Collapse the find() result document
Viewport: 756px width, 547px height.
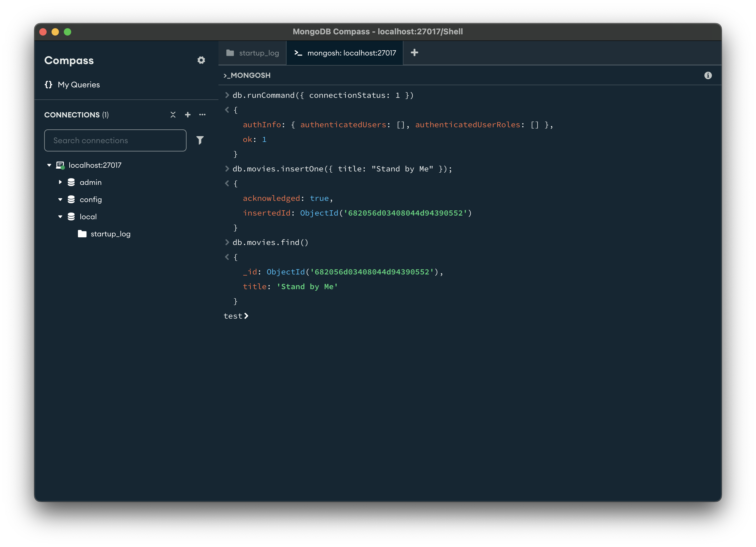point(227,257)
